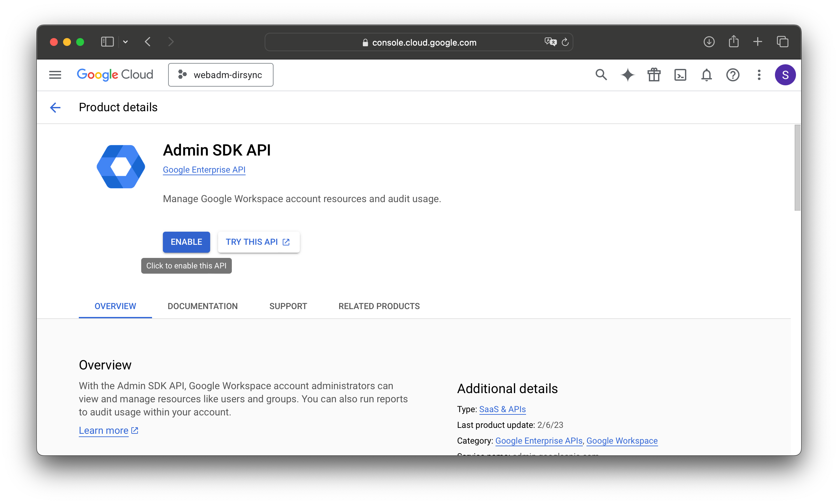Screen dimensions: 838x504
Task: Go back in Safari history
Action: pyautogui.click(x=148, y=42)
